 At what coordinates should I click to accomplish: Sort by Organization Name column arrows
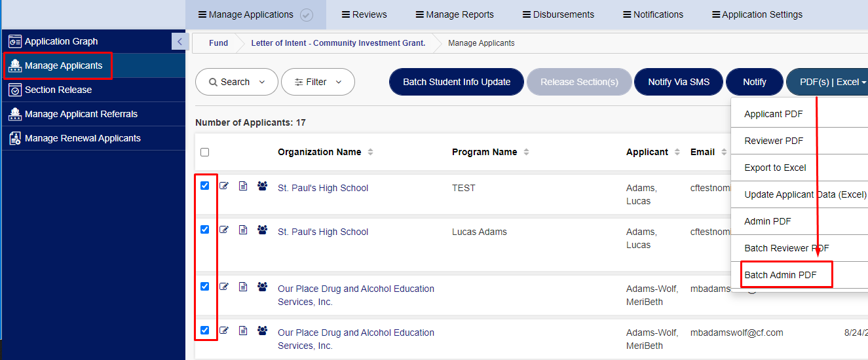(x=370, y=152)
